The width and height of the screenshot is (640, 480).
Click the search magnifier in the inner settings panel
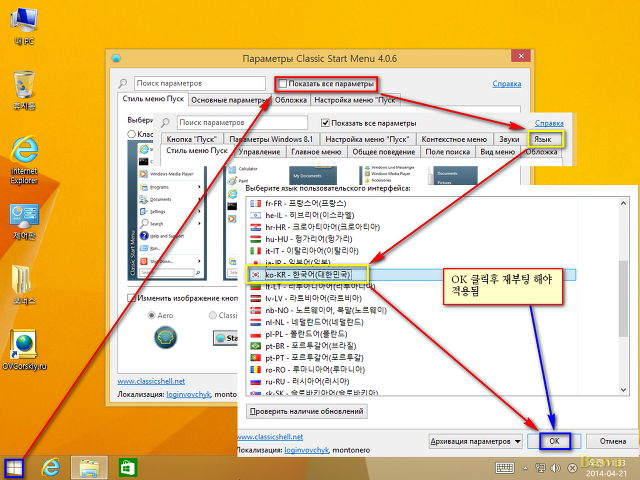tap(165, 122)
